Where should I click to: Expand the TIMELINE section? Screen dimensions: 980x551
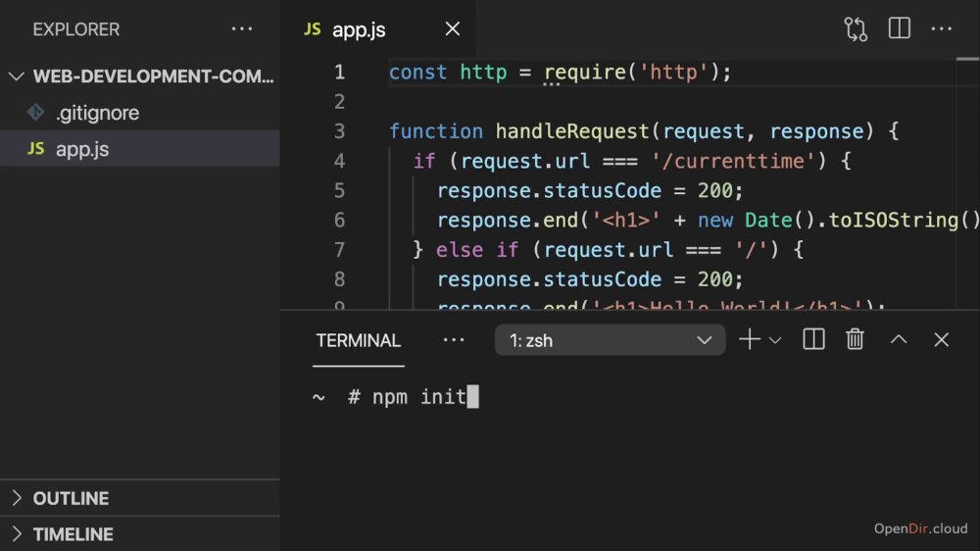coord(139,534)
